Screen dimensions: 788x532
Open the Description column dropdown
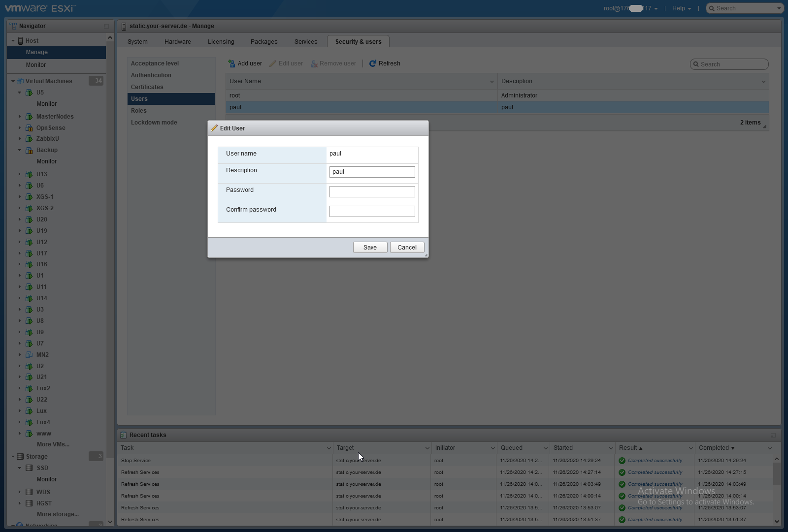coord(764,82)
